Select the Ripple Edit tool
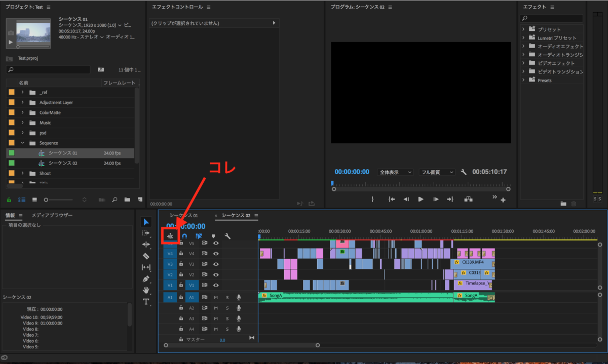 [146, 245]
